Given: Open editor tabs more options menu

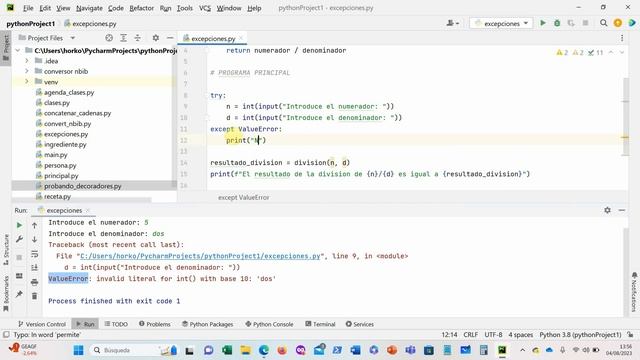Looking at the screenshot, I should (622, 38).
